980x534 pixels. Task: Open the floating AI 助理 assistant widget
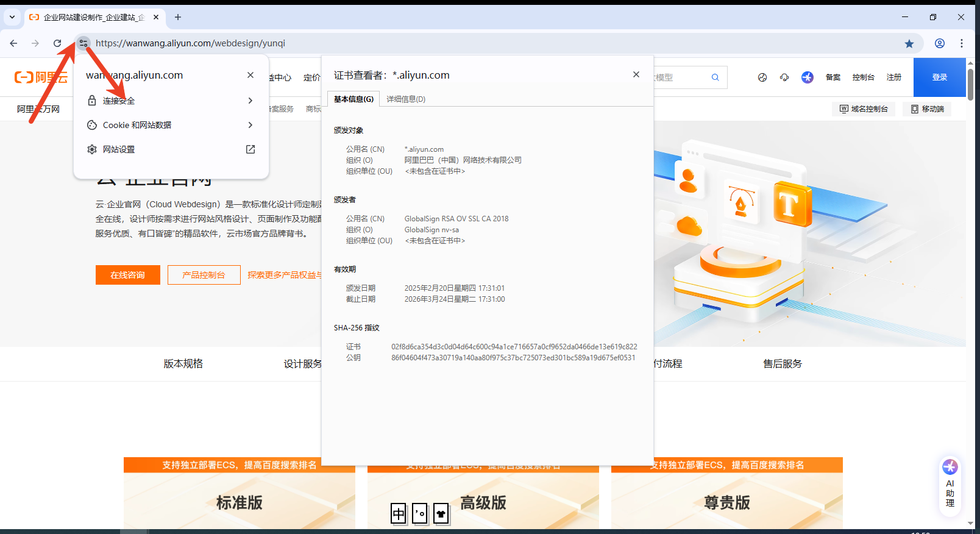[950, 486]
